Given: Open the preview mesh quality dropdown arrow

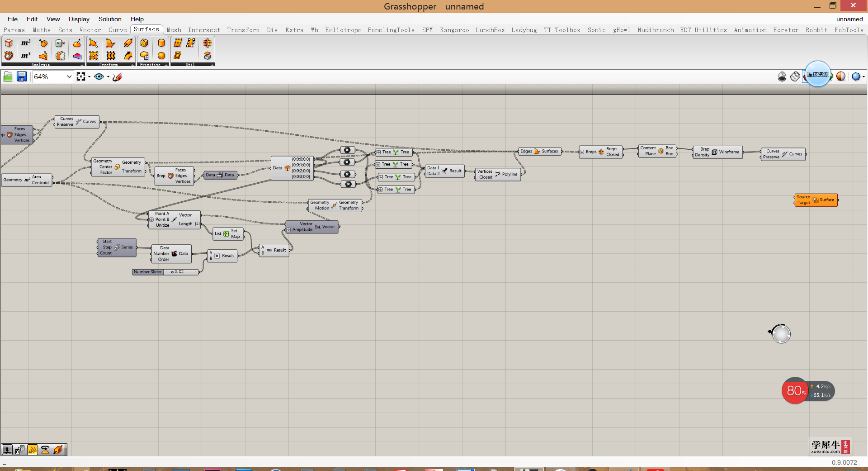Looking at the screenshot, I should pos(863,76).
